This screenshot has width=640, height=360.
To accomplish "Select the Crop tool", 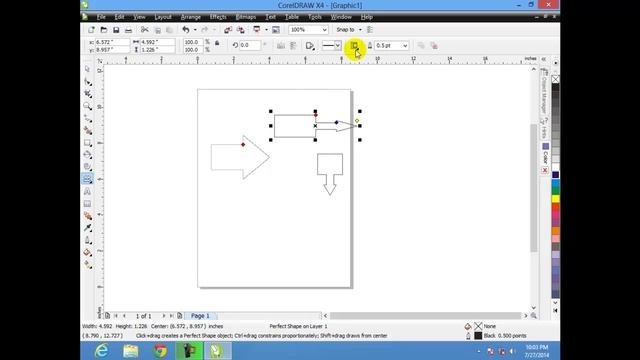I will (x=87, y=94).
